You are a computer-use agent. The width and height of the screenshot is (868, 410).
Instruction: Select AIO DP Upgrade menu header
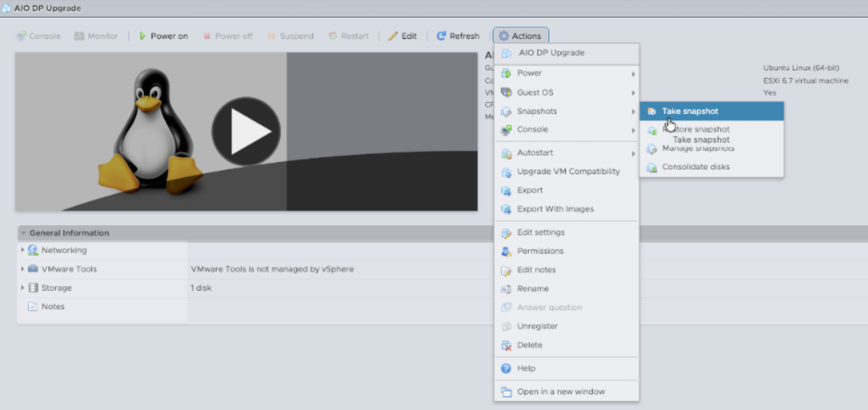[567, 53]
